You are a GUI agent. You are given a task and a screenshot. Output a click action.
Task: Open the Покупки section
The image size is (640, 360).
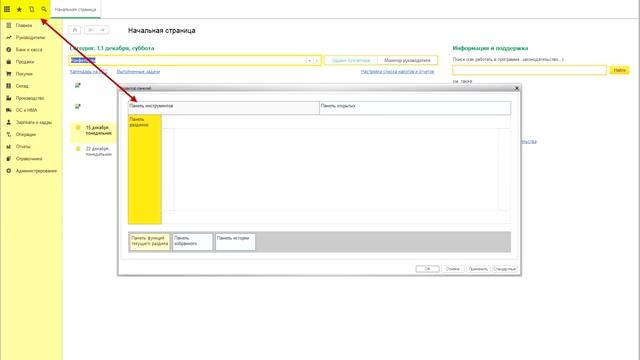coord(24,74)
